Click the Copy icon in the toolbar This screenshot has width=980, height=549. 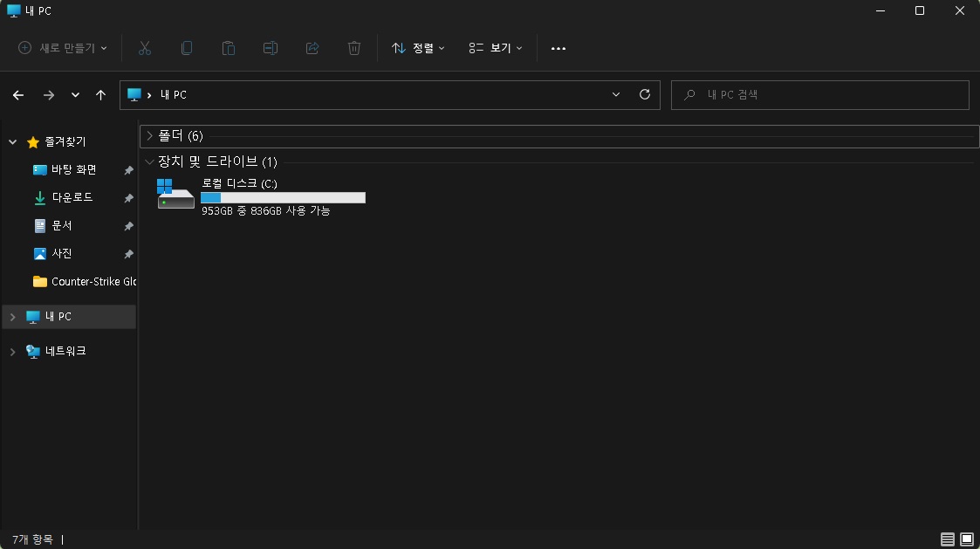pyautogui.click(x=186, y=48)
